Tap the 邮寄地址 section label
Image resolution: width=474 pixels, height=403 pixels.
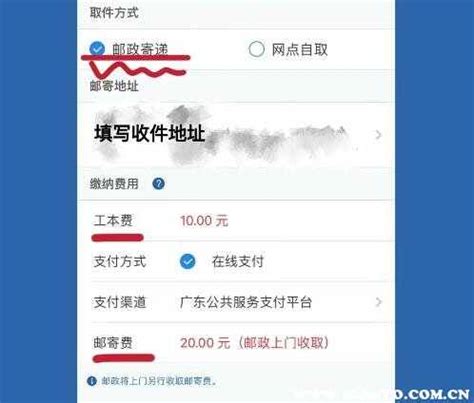click(114, 86)
